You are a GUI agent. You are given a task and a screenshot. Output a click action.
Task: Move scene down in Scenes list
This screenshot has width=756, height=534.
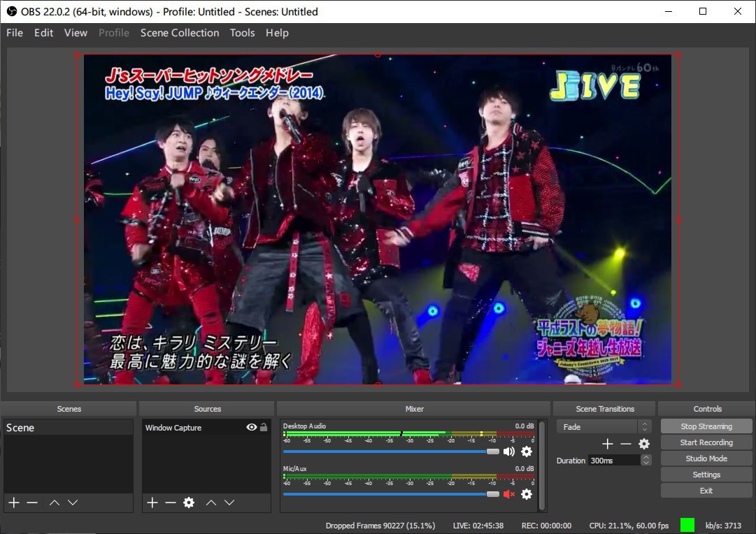click(x=73, y=503)
